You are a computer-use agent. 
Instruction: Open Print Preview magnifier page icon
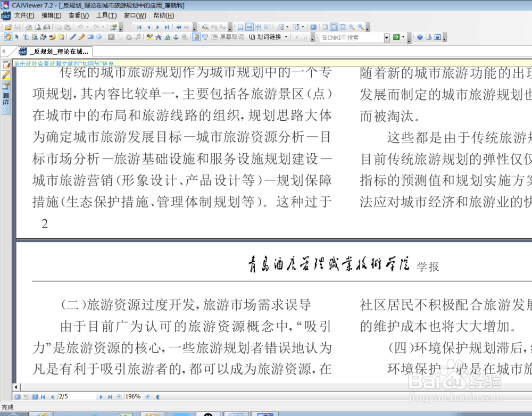[x=38, y=27]
